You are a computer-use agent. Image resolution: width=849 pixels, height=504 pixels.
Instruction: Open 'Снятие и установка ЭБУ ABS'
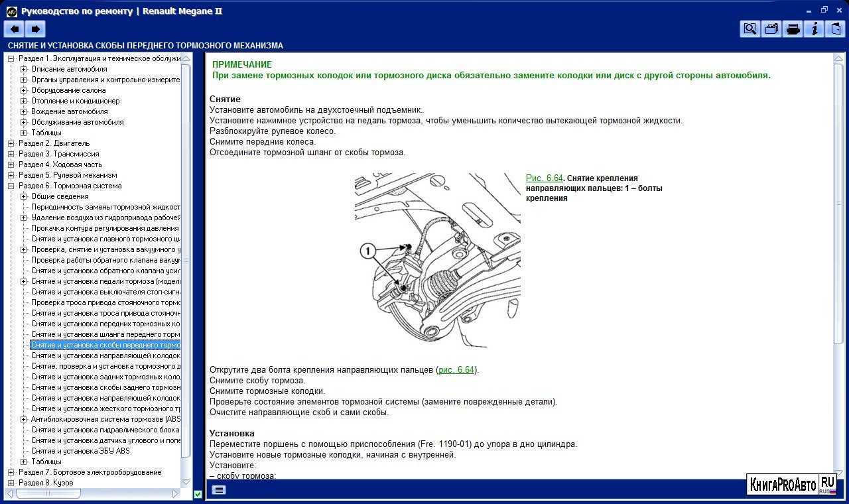point(80,451)
